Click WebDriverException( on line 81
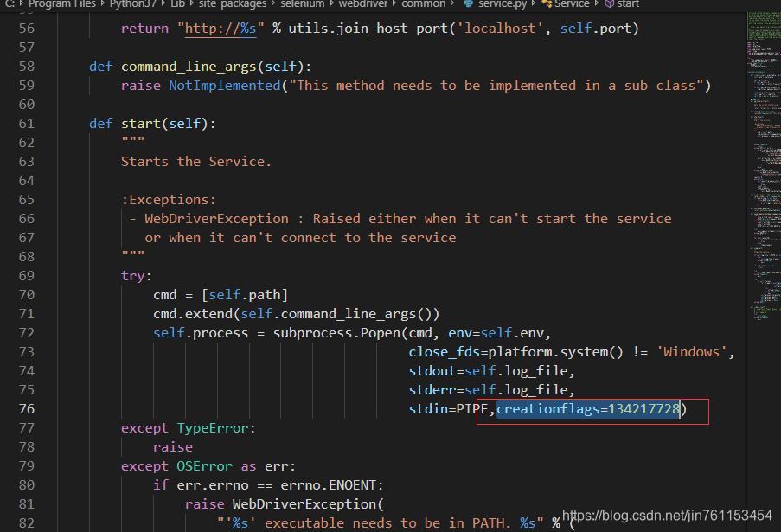 308,504
